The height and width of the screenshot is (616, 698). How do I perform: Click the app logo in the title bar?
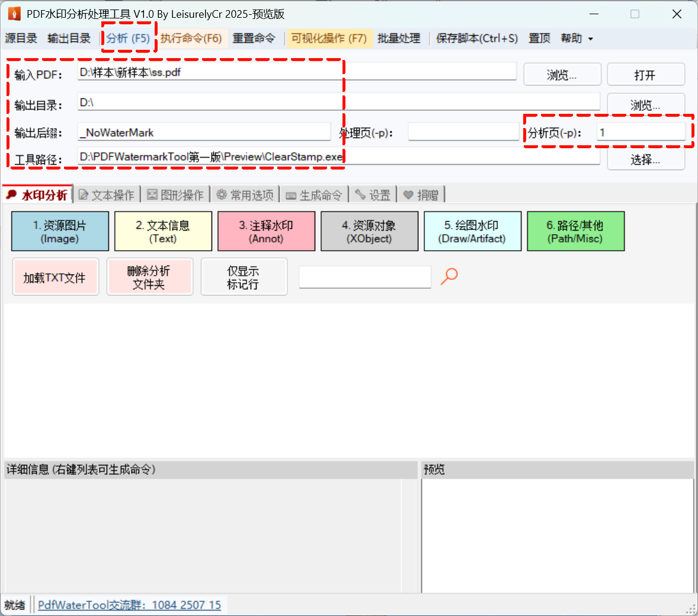tap(14, 13)
